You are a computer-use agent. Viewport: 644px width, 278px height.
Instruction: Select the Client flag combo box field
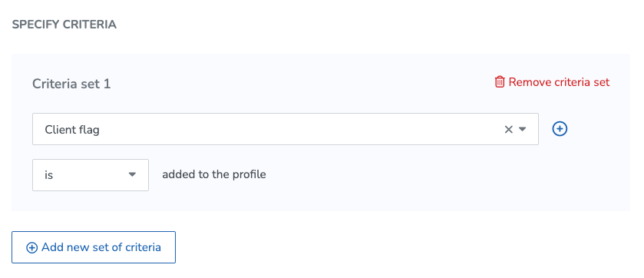click(286, 129)
